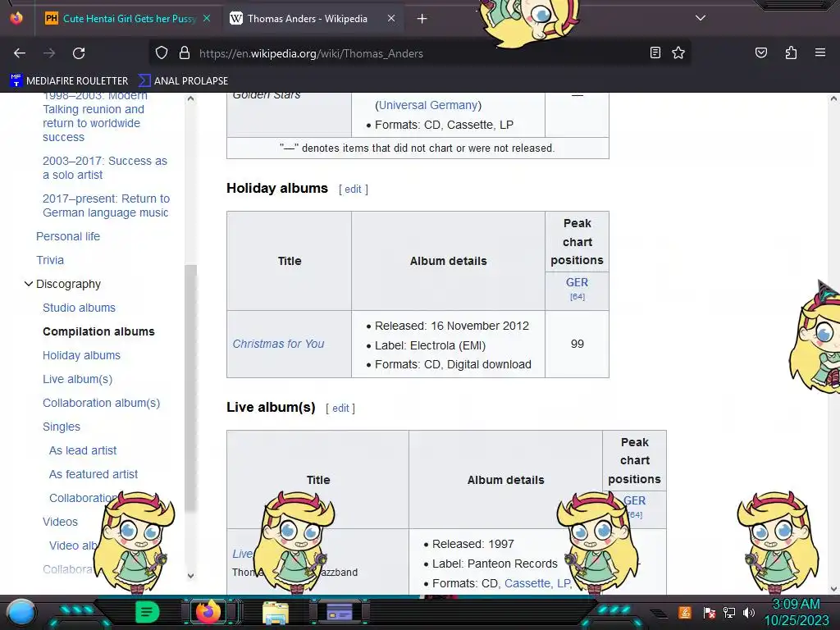Open As featured artist in contents
Viewport: 840px width, 630px height.
94,474
